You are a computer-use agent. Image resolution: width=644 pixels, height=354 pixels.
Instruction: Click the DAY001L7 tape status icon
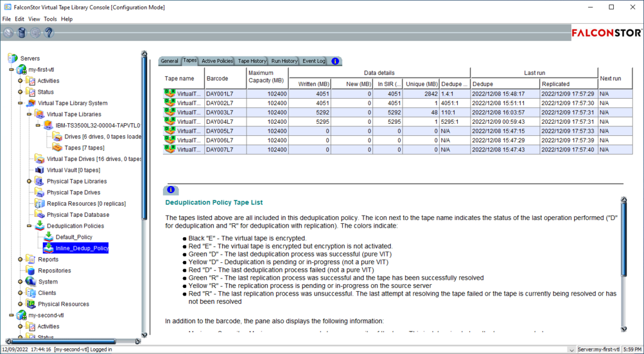coord(170,94)
